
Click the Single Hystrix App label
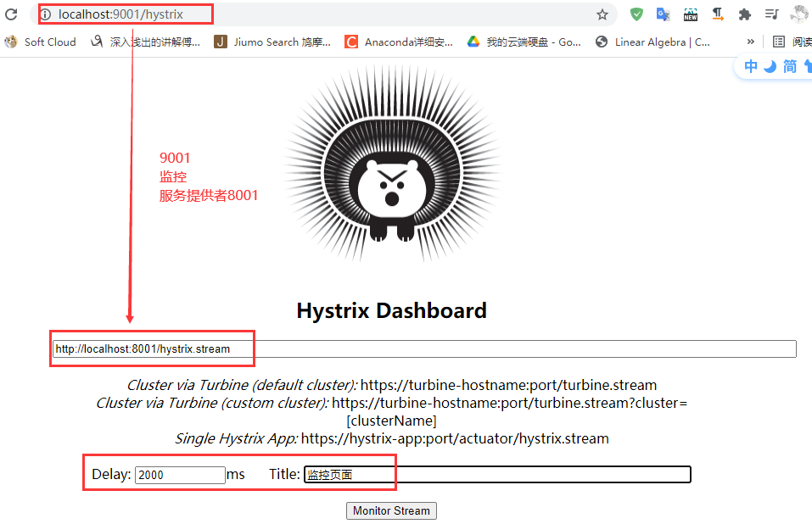click(x=236, y=438)
